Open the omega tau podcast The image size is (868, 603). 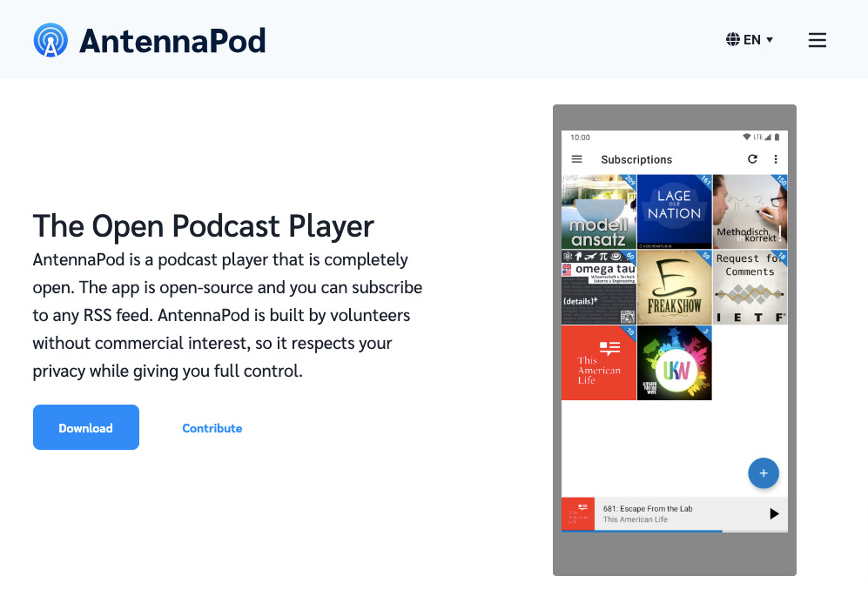click(599, 287)
